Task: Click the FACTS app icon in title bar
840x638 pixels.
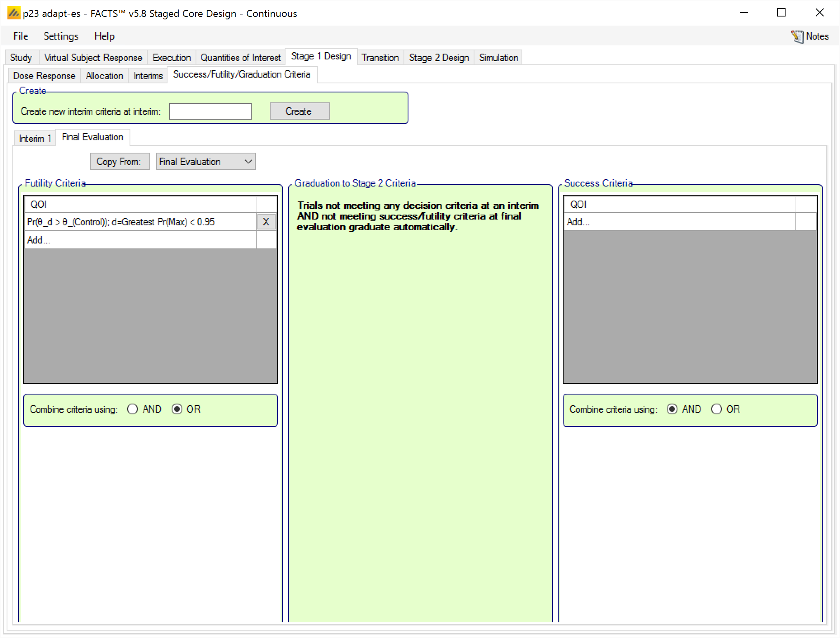Action: 14,13
